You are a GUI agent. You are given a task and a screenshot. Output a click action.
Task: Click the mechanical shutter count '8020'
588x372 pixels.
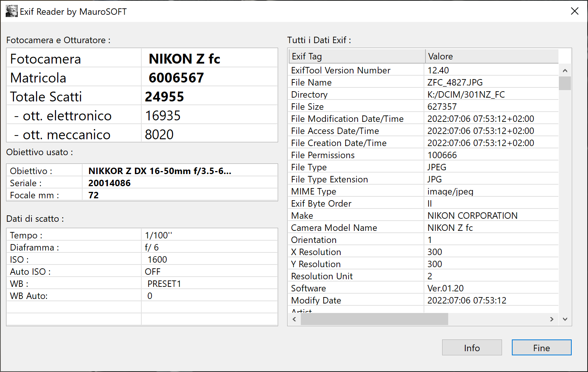point(159,134)
